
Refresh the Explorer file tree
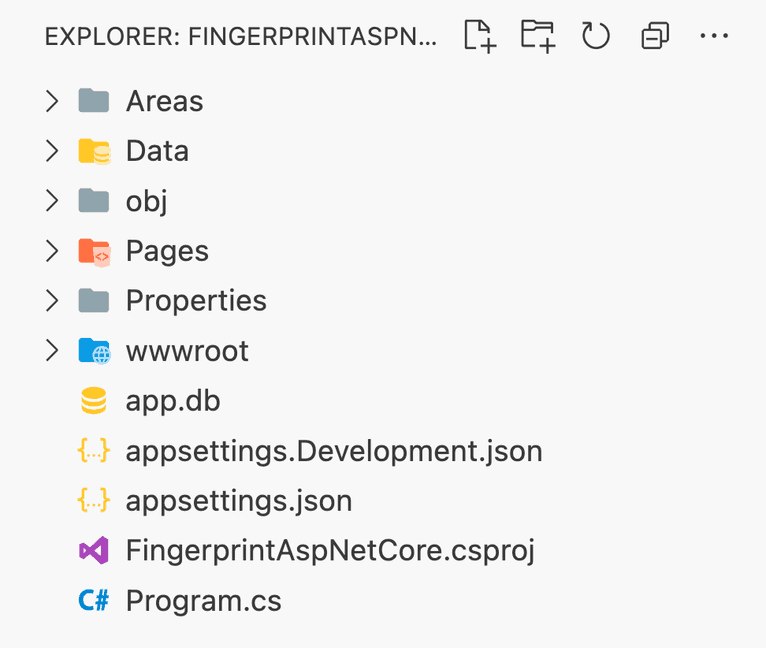click(596, 37)
